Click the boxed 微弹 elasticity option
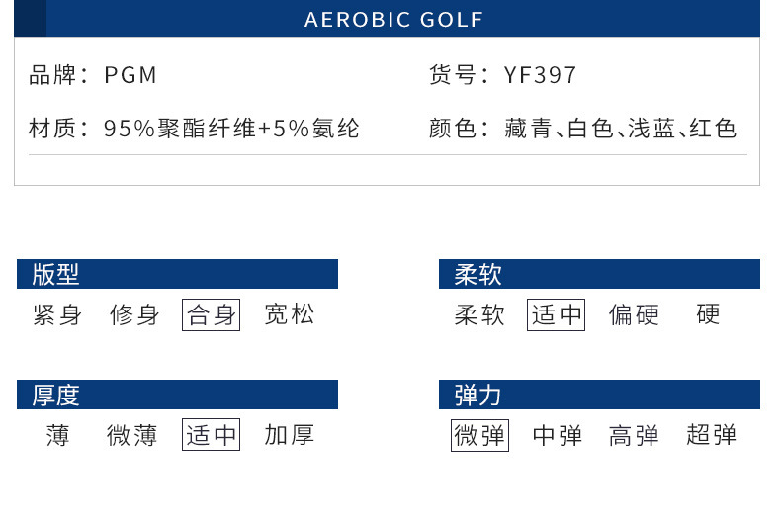Image resolution: width=781 pixels, height=532 pixels. (479, 435)
